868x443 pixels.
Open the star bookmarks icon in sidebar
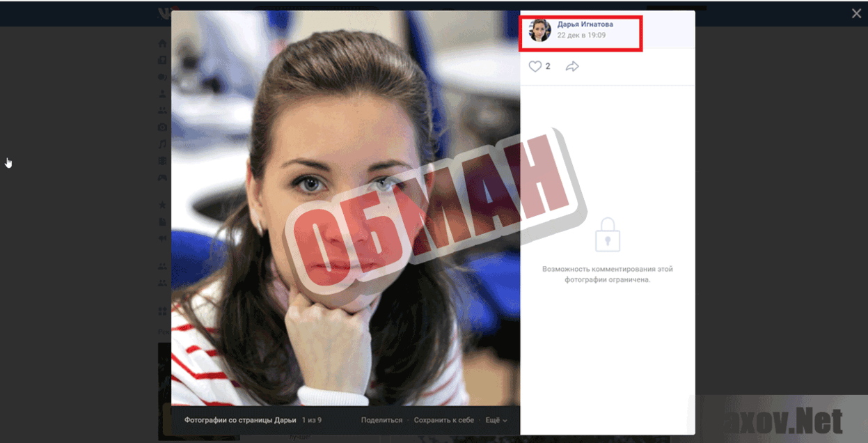(162, 205)
